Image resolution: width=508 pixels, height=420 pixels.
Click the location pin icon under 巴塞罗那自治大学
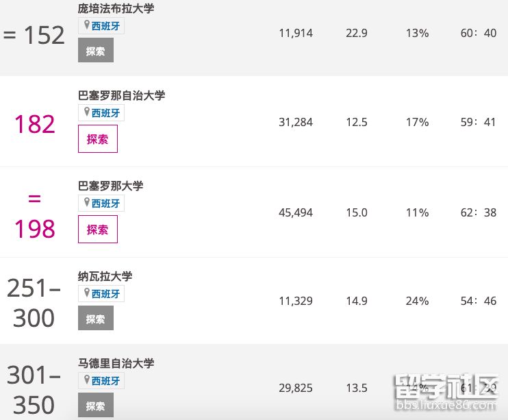click(x=86, y=112)
